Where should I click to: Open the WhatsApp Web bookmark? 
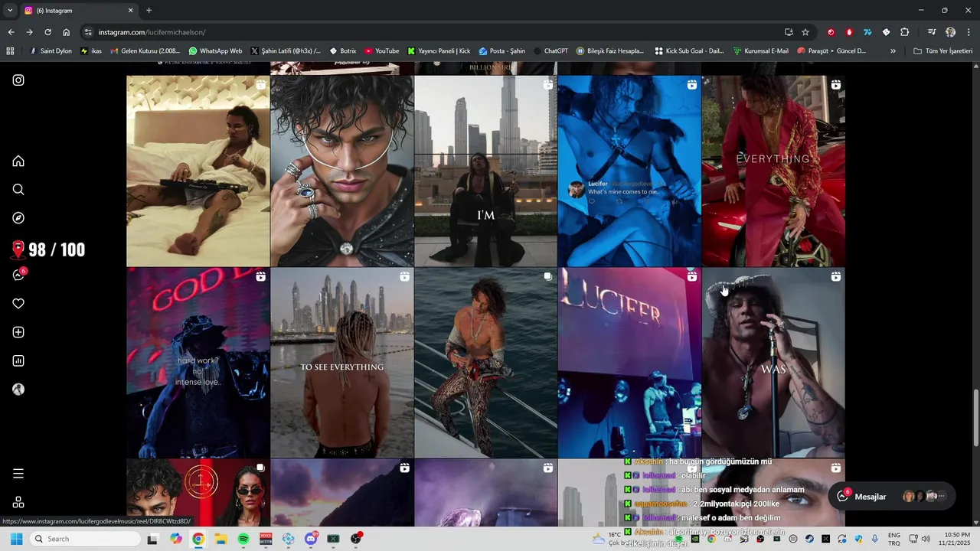point(215,51)
